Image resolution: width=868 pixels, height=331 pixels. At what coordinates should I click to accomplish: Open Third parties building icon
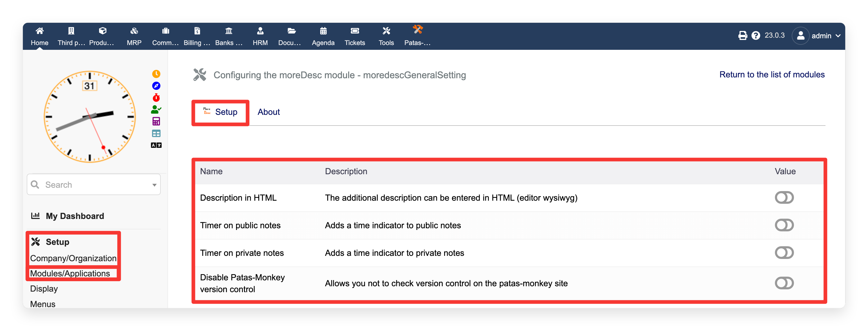(x=71, y=31)
